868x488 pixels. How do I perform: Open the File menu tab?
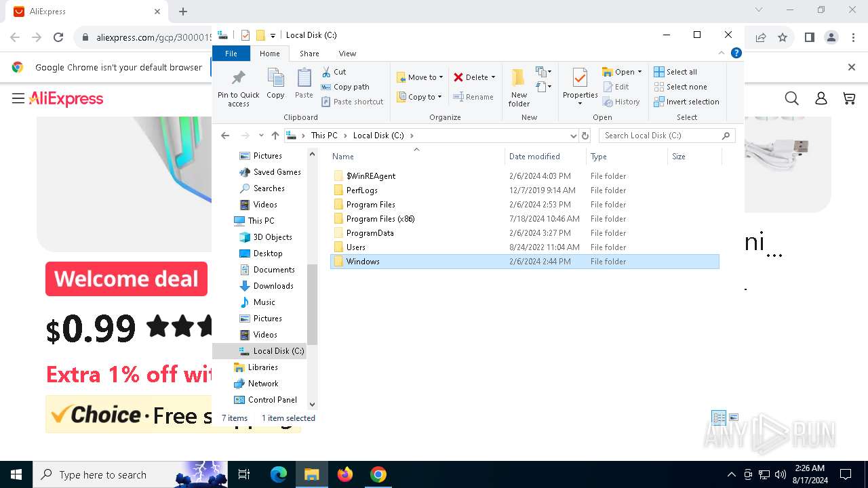point(231,54)
